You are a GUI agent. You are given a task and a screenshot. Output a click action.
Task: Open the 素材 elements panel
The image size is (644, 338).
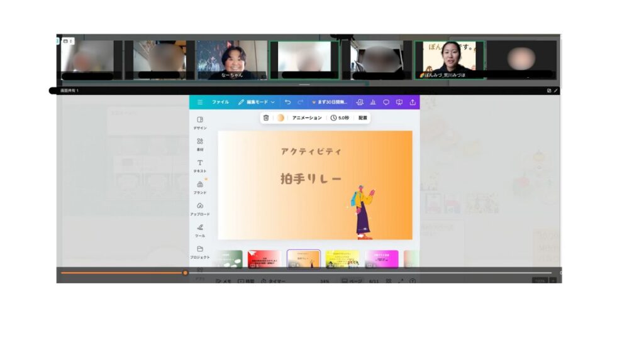click(200, 144)
